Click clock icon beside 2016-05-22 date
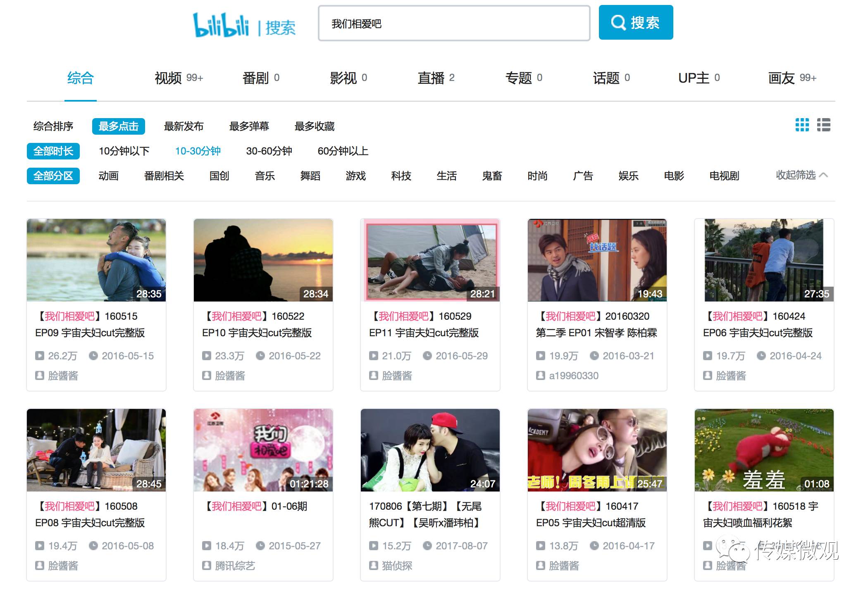Screen dimensions: 868x589 pyautogui.click(x=260, y=356)
